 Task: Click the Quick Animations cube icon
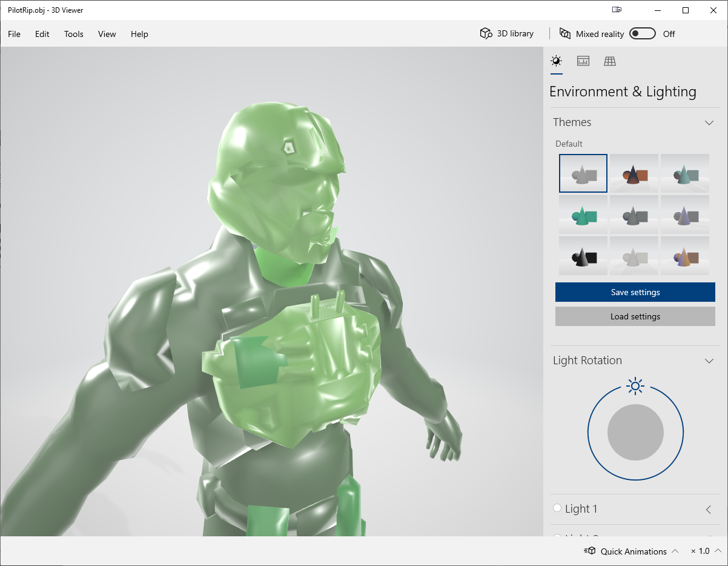[x=590, y=551]
